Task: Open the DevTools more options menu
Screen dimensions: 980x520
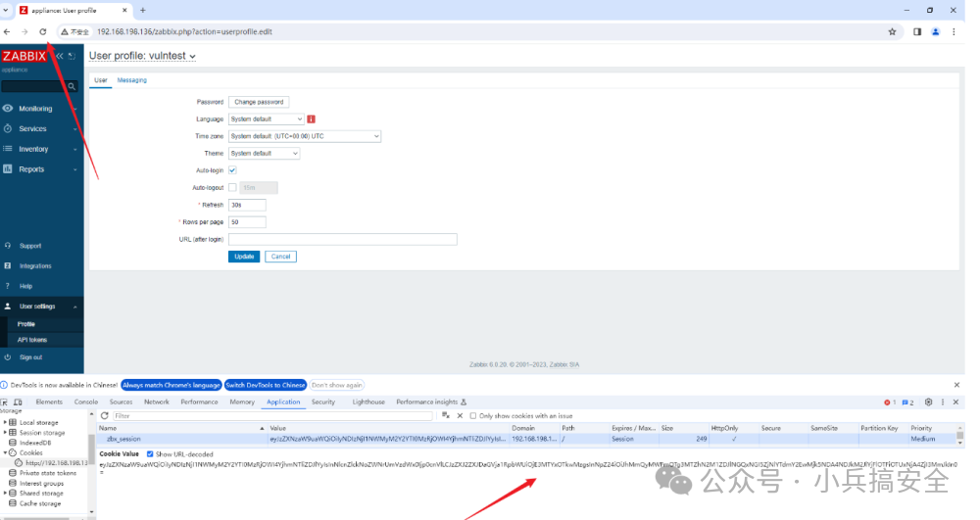Action: 943,402
